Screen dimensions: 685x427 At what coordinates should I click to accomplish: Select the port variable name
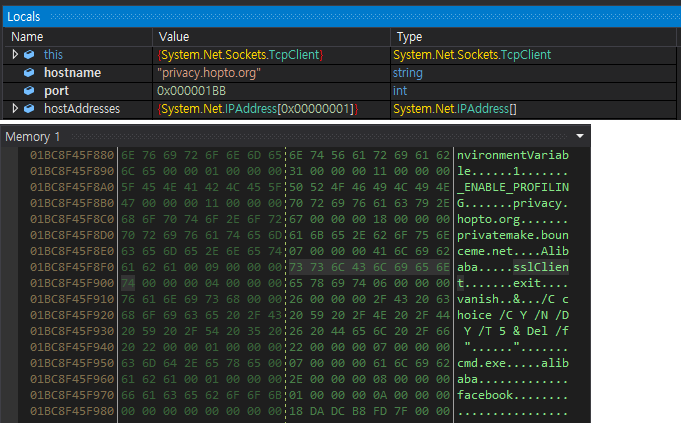tap(56, 91)
